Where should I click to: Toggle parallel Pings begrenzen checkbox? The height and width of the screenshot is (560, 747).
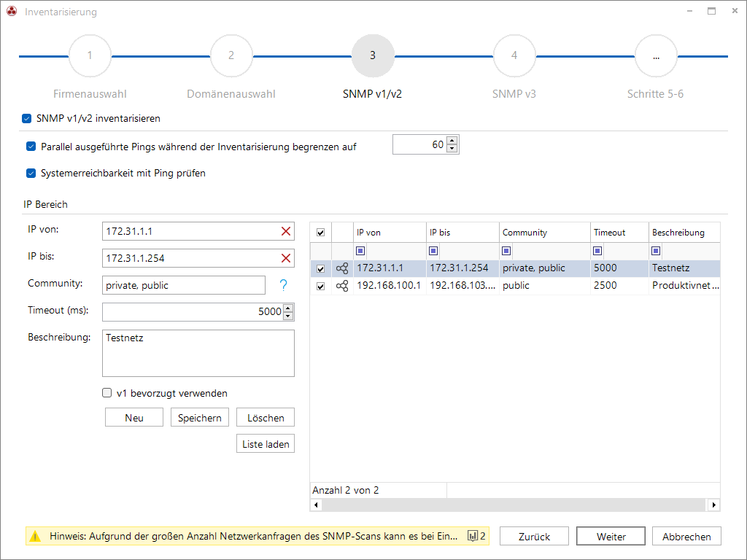31,146
